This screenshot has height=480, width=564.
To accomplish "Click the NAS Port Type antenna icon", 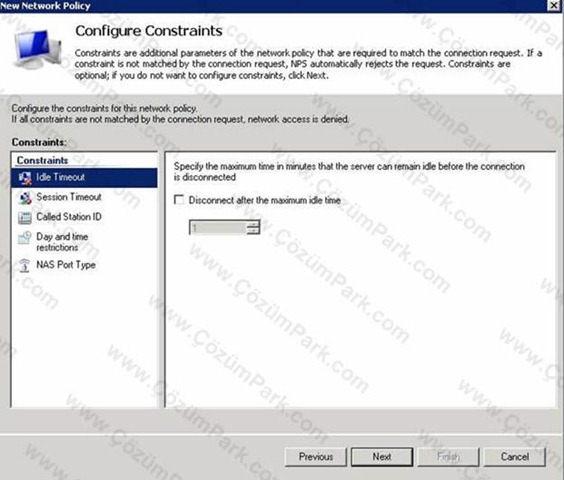I will (x=24, y=266).
